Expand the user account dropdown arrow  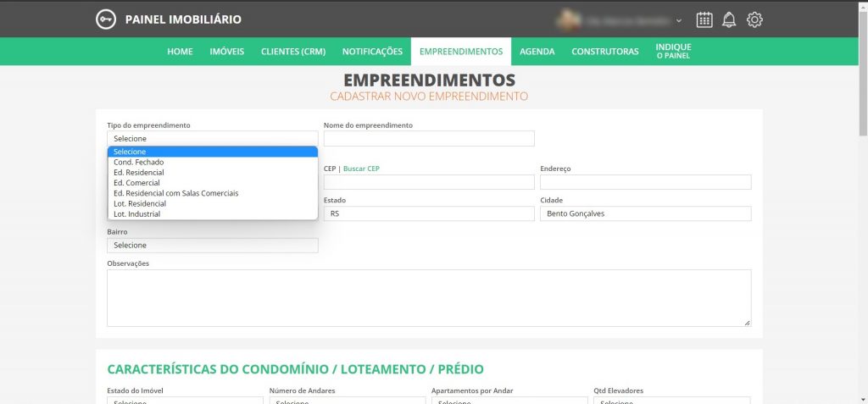click(x=679, y=20)
